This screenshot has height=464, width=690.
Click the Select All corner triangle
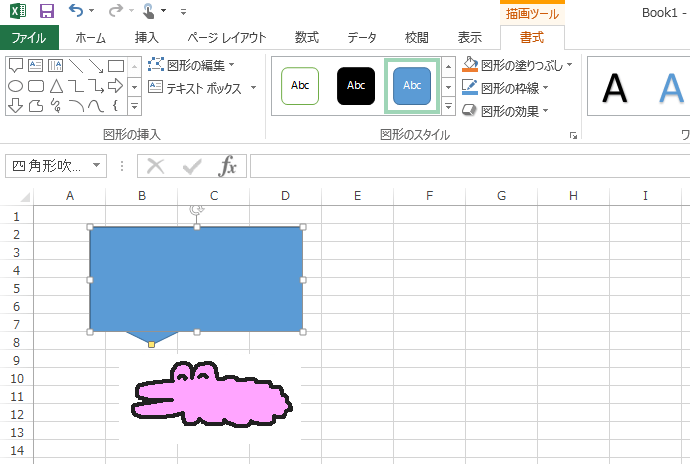coord(25,197)
